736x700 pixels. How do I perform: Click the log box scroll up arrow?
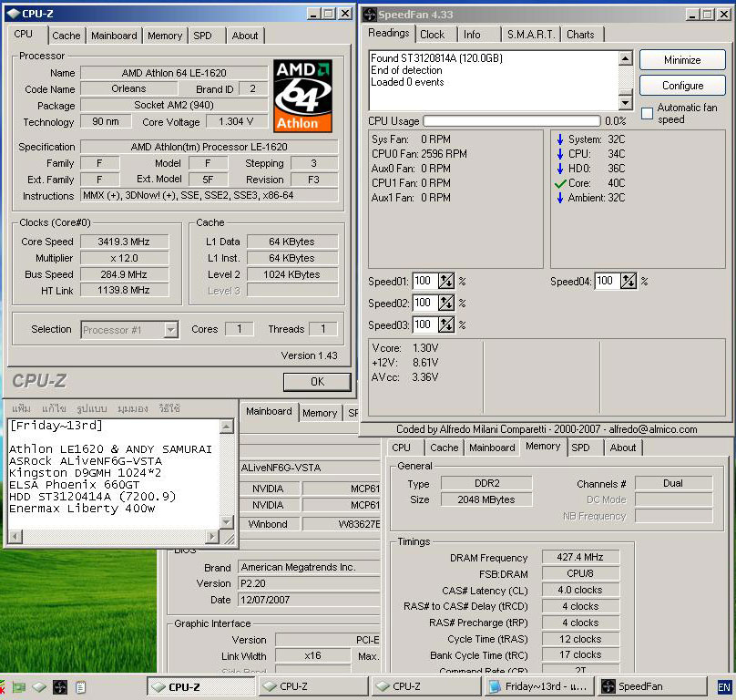[625, 58]
